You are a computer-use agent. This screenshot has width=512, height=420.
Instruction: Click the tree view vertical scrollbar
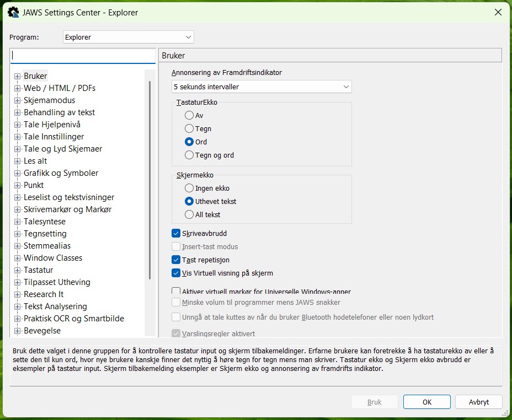pyautogui.click(x=150, y=180)
